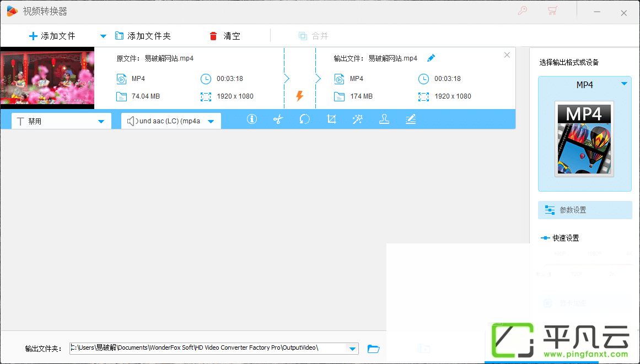Open the rotate tool

[304, 119]
